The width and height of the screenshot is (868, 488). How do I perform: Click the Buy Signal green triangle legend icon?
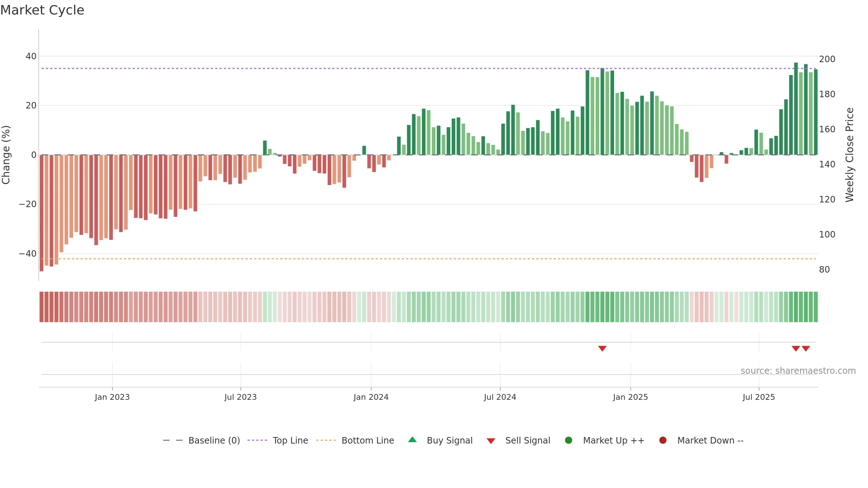tap(412, 440)
